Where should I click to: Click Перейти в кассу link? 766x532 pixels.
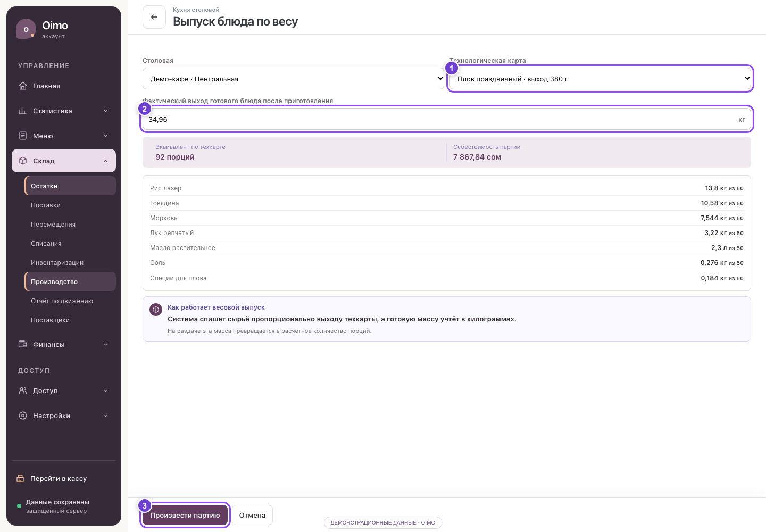pyautogui.click(x=64, y=478)
